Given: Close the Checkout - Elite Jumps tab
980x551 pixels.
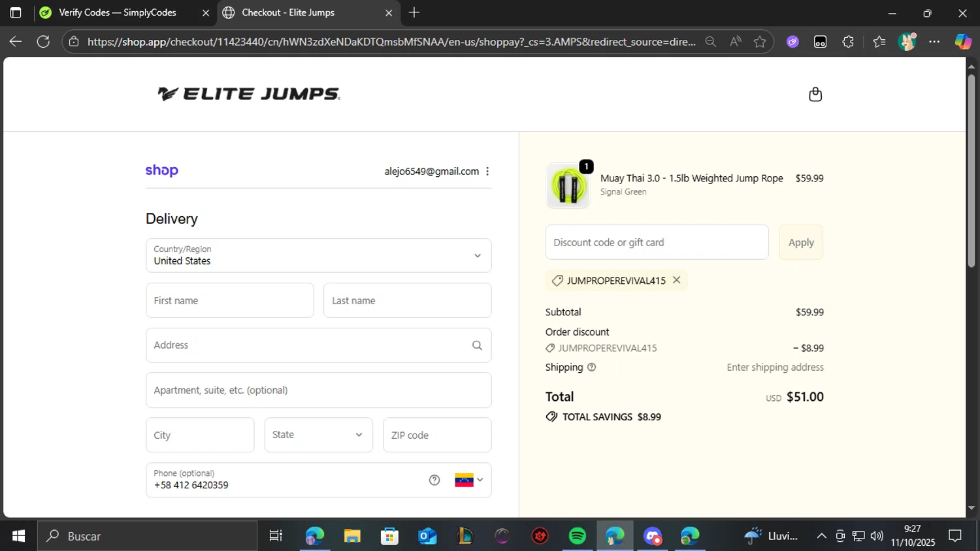Looking at the screenshot, I should 389,12.
